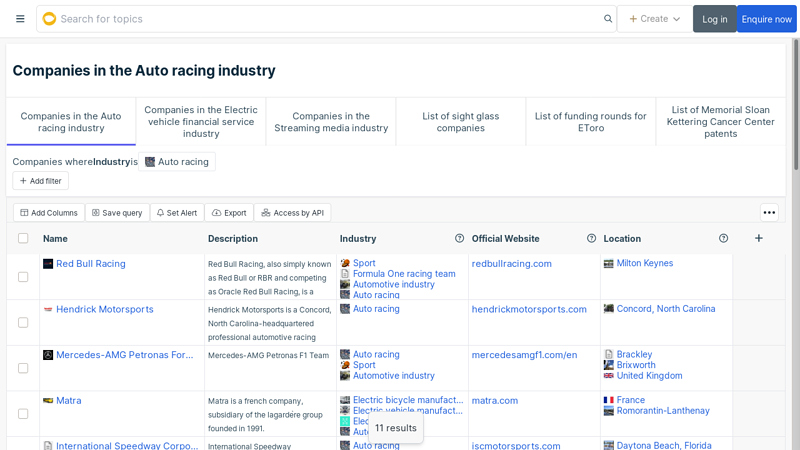
Task: Check the Matra row checkbox
Action: coord(23,414)
